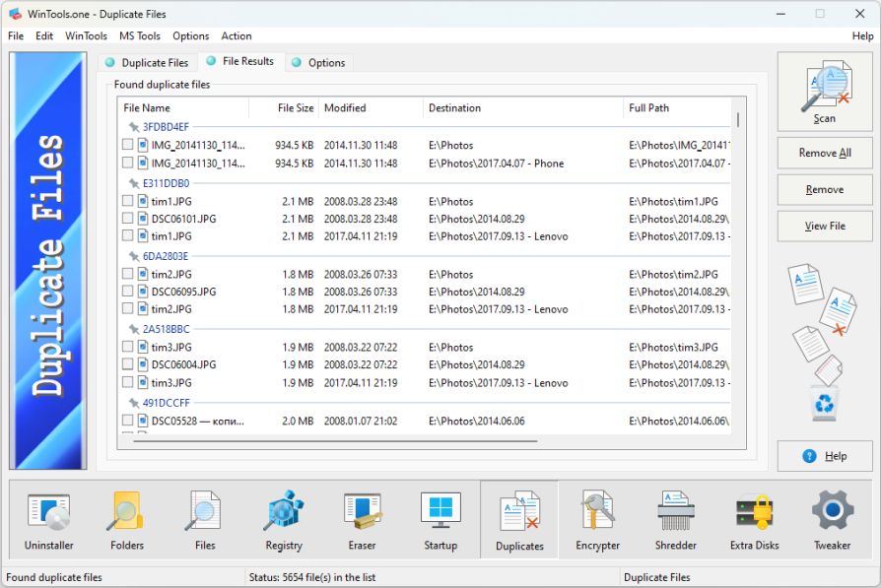Open the Folders scan tool
881x588 pixels.
tap(127, 519)
